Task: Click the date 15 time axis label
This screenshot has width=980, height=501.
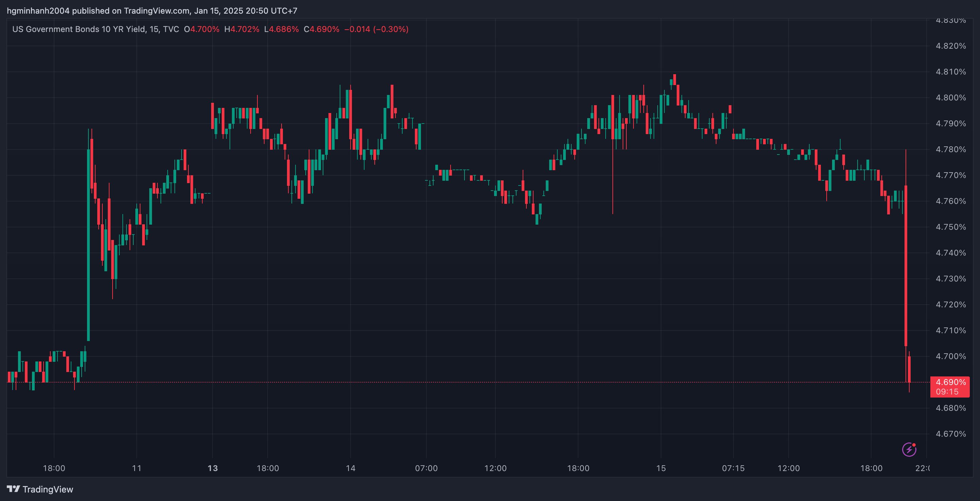Action: [661, 468]
